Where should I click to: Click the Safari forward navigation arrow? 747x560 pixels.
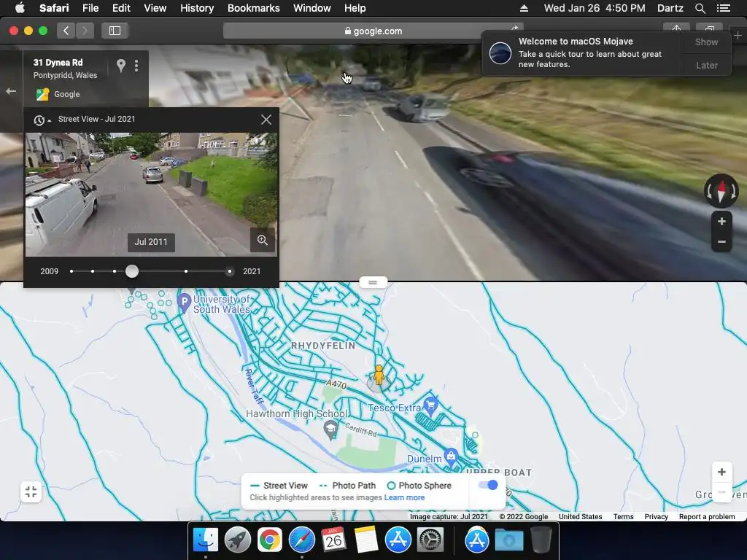coord(85,31)
